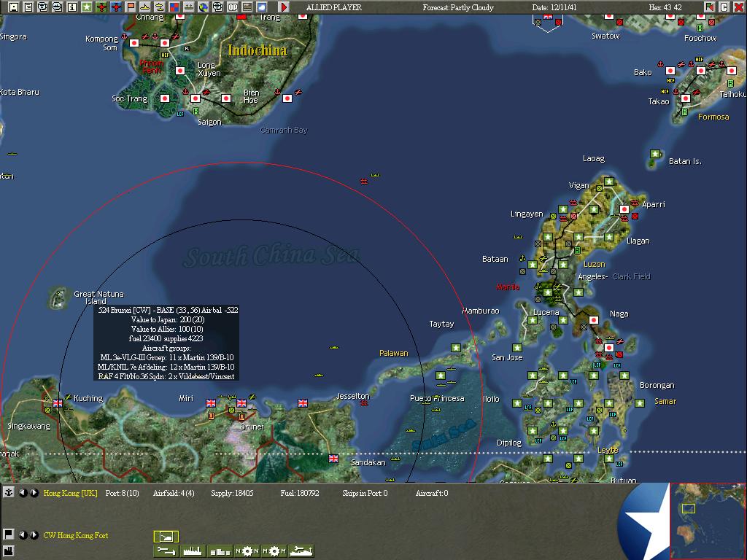
Task: Click the Hong Kong [UK] base name
Action: pyautogui.click(x=71, y=493)
